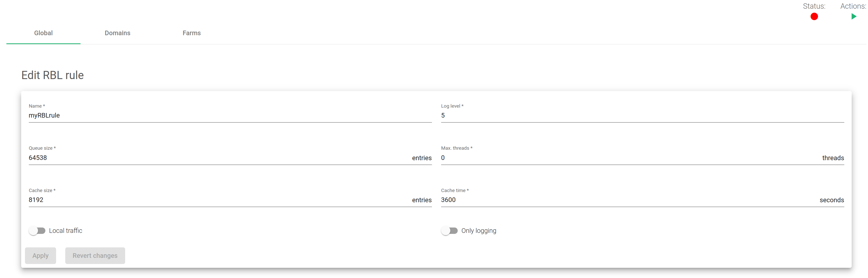Click the red status indicator circle

(x=814, y=17)
